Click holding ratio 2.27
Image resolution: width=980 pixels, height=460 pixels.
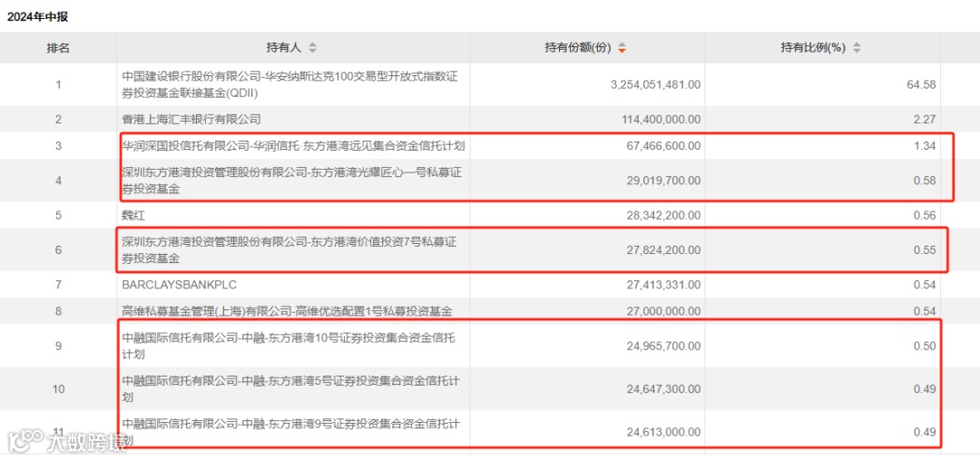pos(926,119)
